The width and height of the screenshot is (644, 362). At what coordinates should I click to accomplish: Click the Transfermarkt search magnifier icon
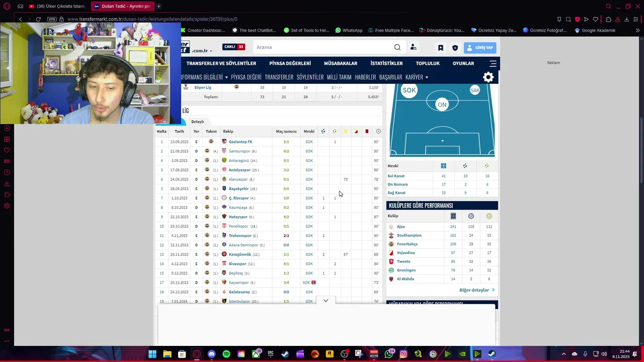tap(397, 47)
